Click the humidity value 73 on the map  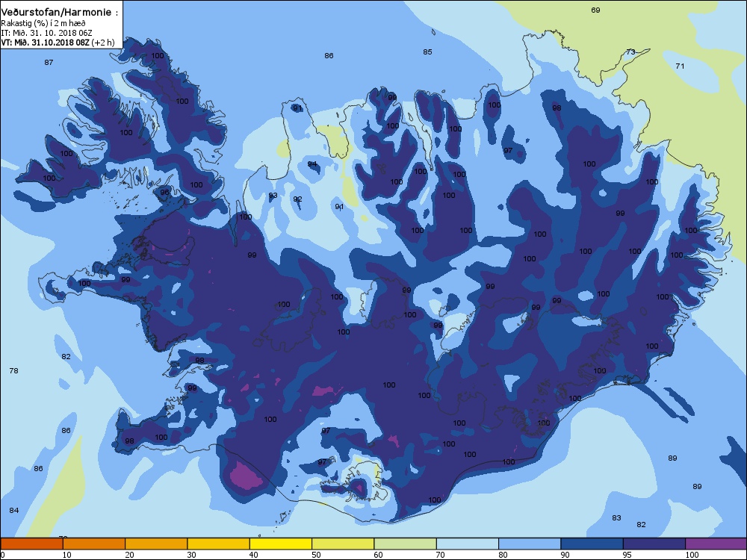[x=630, y=52]
